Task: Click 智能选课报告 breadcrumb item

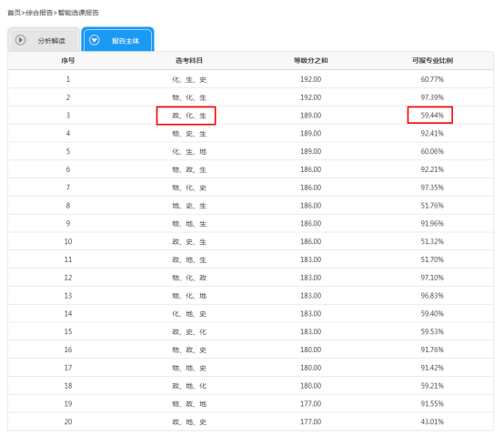Action: point(78,13)
